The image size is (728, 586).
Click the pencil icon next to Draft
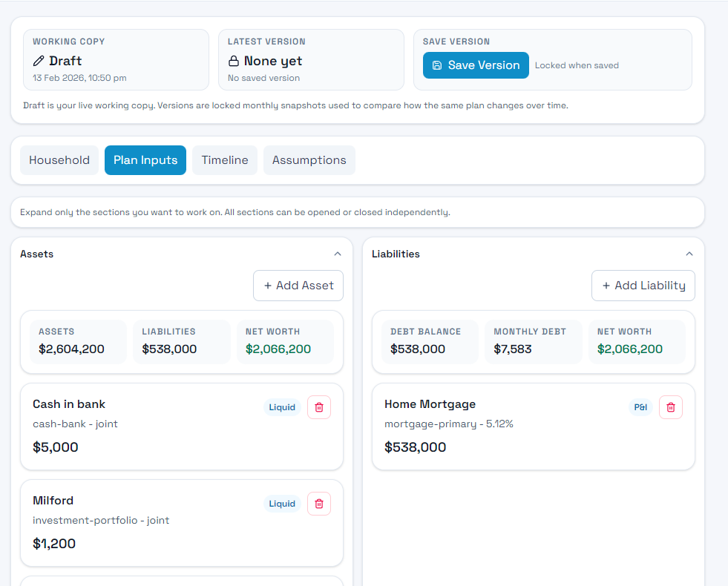[39, 61]
